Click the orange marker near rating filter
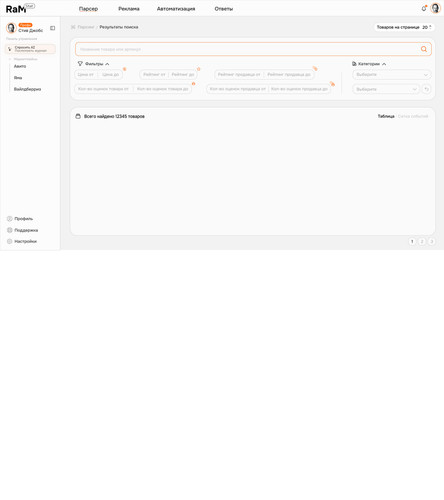This screenshot has height=500, width=444. click(x=198, y=69)
